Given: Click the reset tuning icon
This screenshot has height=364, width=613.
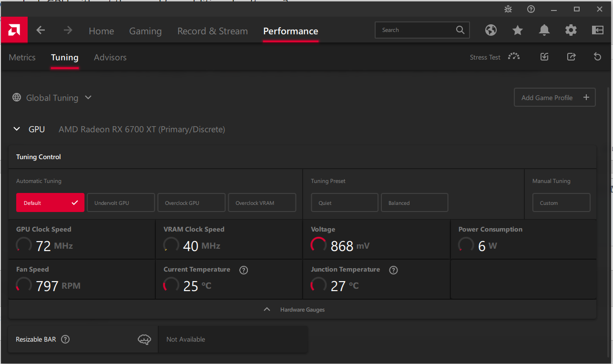Looking at the screenshot, I should pos(598,57).
